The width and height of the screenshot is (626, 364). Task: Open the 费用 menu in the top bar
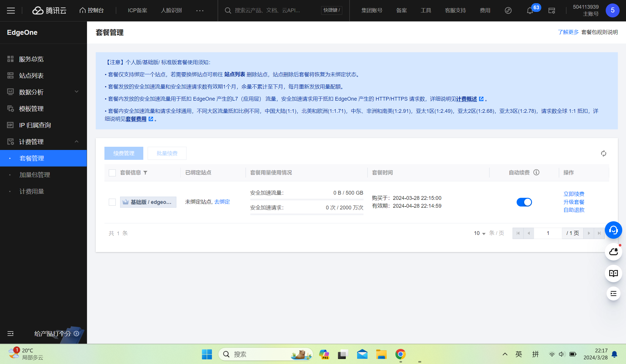click(485, 10)
